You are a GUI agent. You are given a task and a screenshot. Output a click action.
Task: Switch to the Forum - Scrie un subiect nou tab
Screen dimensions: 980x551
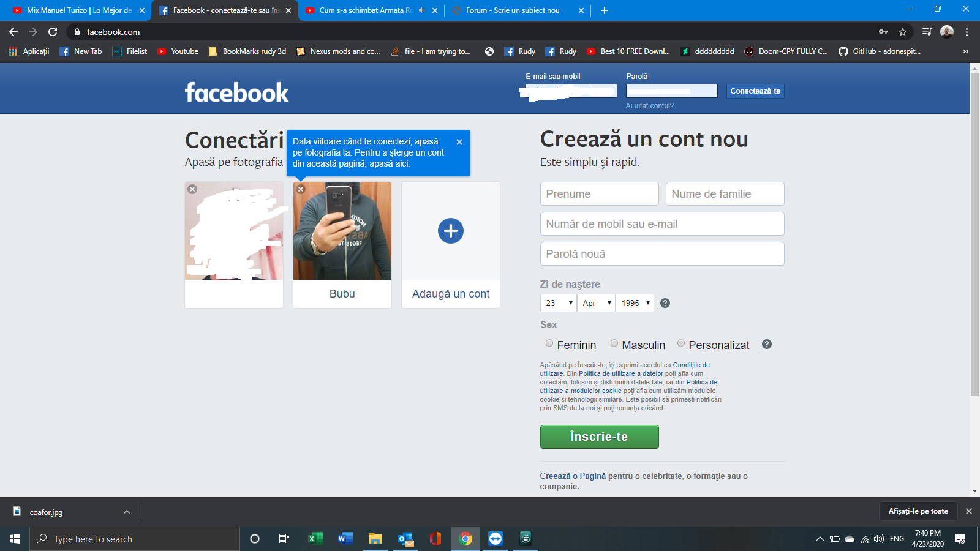513,10
